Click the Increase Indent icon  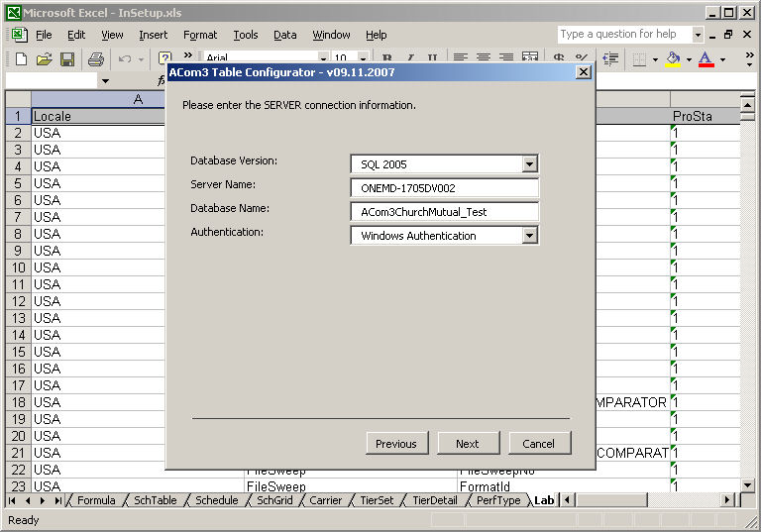click(610, 59)
